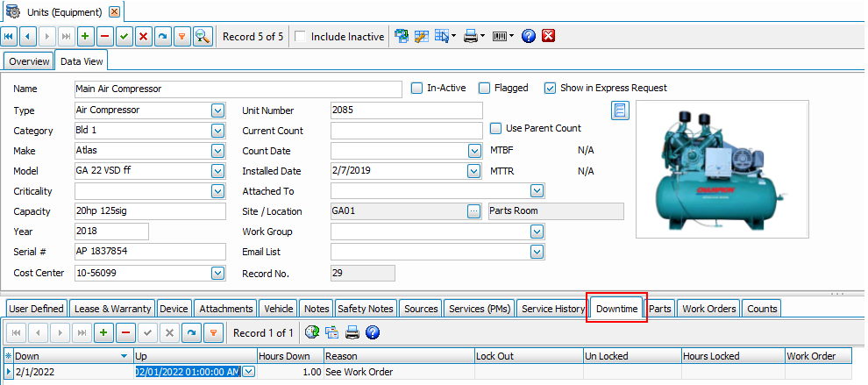Expand the Type dropdown
868x385 pixels.
coord(217,111)
